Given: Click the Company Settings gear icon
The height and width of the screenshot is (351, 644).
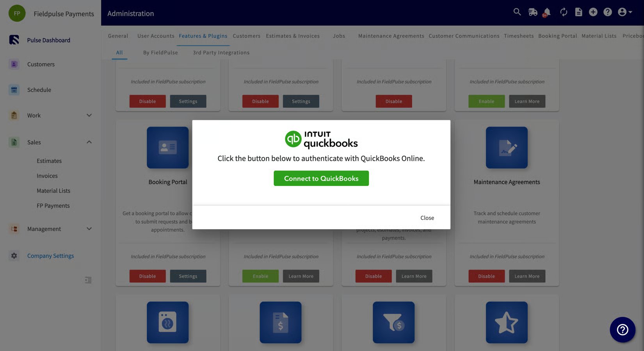Looking at the screenshot, I should click(14, 256).
